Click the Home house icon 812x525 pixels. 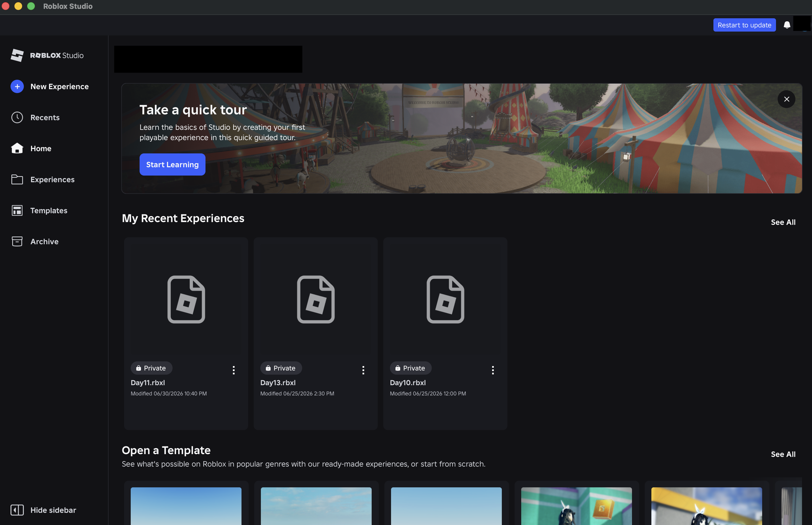tap(17, 148)
